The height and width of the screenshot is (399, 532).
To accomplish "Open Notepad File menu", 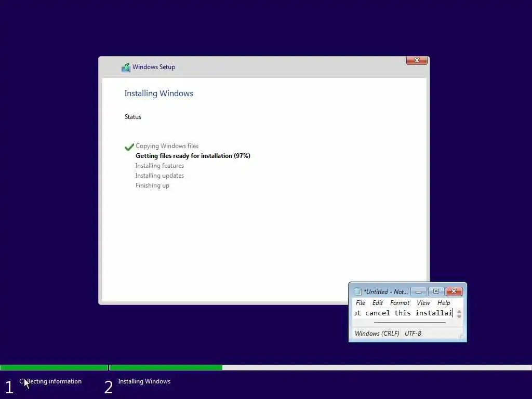I will tap(361, 303).
